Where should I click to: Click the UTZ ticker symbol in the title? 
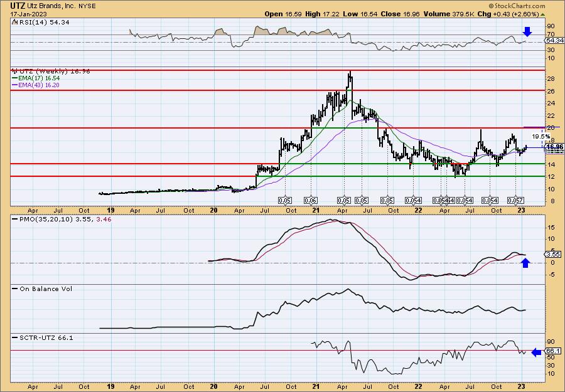pyautogui.click(x=18, y=6)
